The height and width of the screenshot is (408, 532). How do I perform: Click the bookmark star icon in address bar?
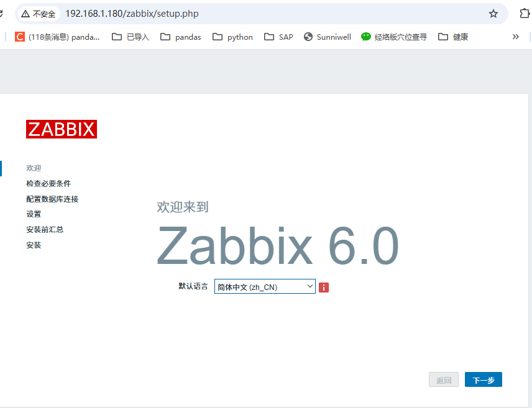pos(493,14)
